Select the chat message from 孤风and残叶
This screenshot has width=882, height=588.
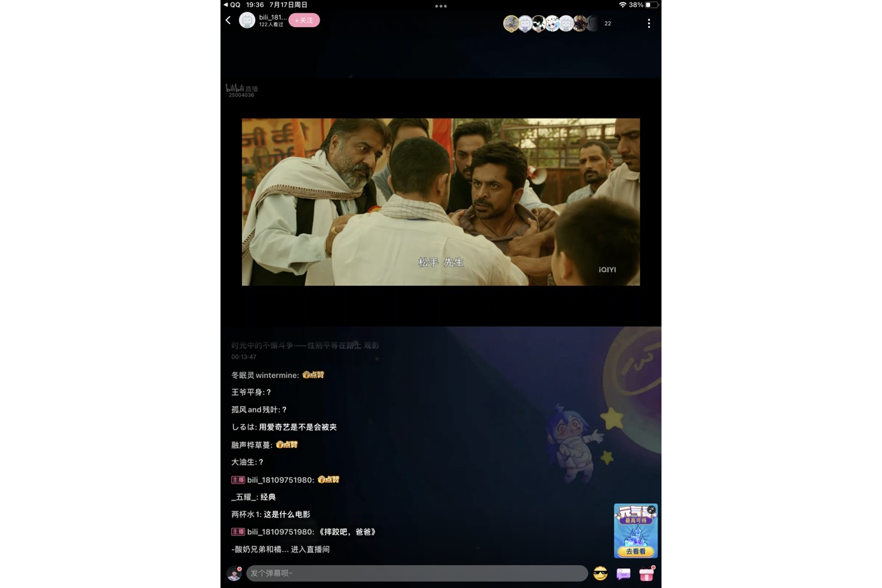[x=259, y=410]
